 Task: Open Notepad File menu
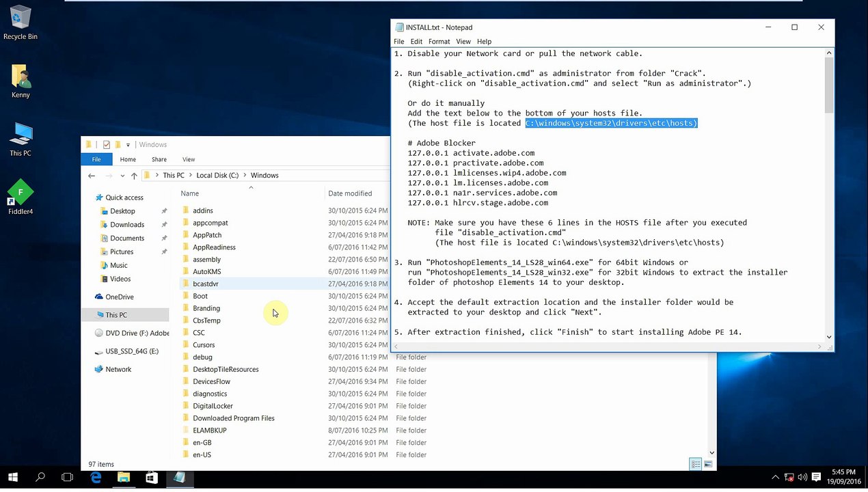399,42
